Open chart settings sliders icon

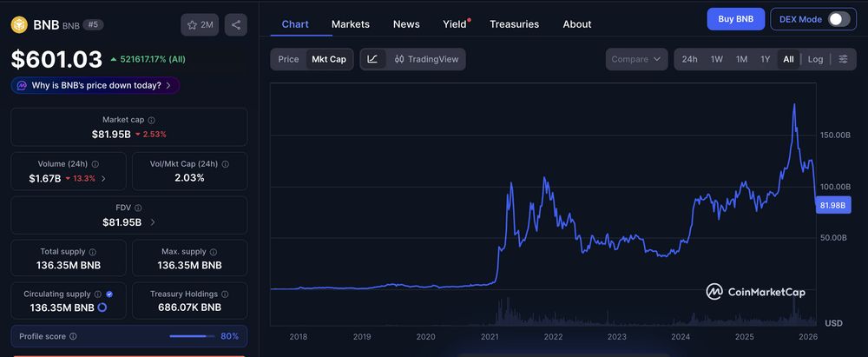coord(843,59)
